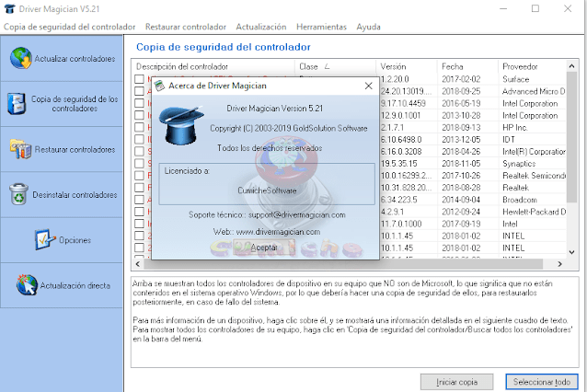Click the Actualizar controladores sidebar label
587x392 pixels.
(75, 59)
